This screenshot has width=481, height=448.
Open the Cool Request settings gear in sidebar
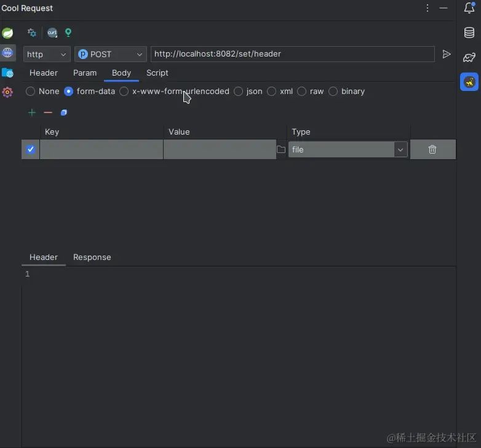7,92
